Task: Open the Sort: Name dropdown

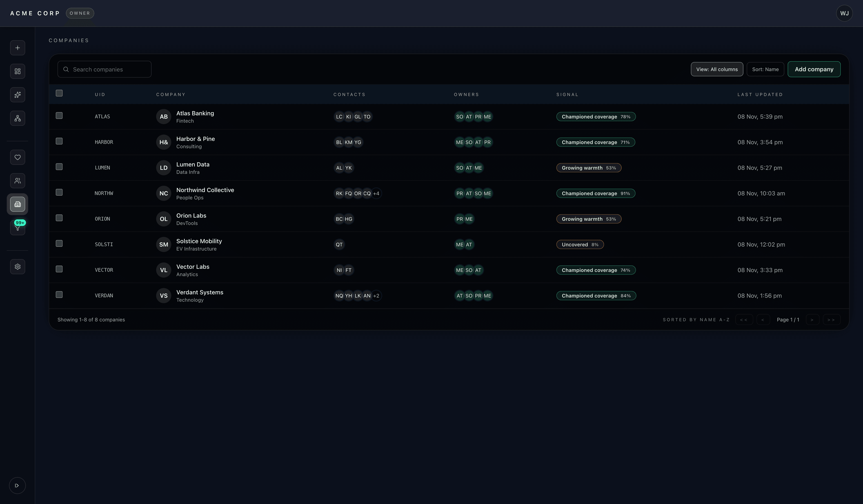Action: coord(765,69)
